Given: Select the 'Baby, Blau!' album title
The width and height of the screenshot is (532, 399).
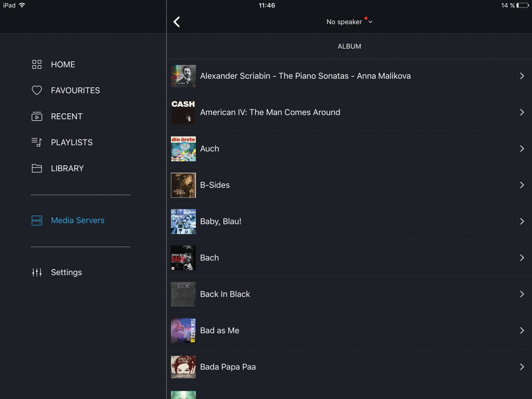Looking at the screenshot, I should tap(221, 221).
